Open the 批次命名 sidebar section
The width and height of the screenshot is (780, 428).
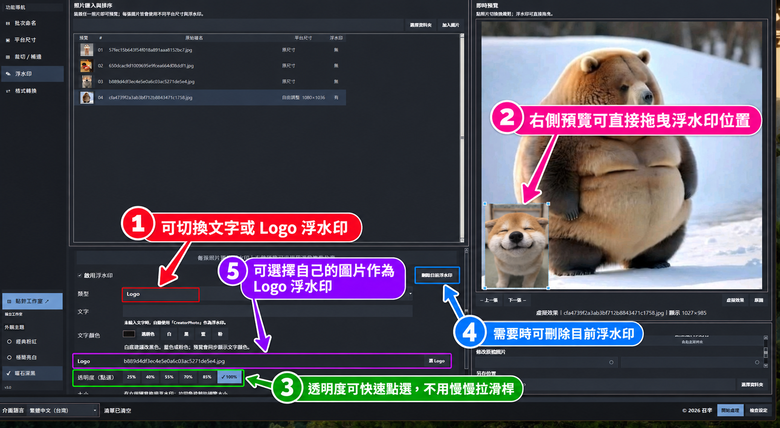point(32,23)
